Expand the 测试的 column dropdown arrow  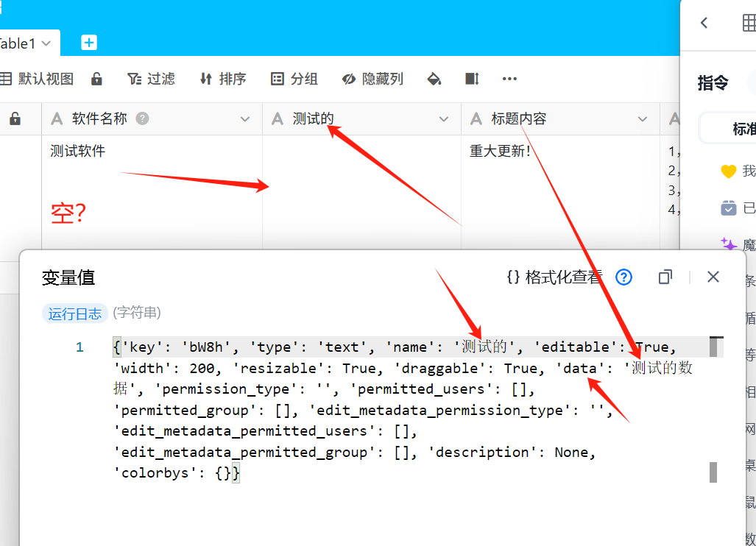(x=444, y=119)
